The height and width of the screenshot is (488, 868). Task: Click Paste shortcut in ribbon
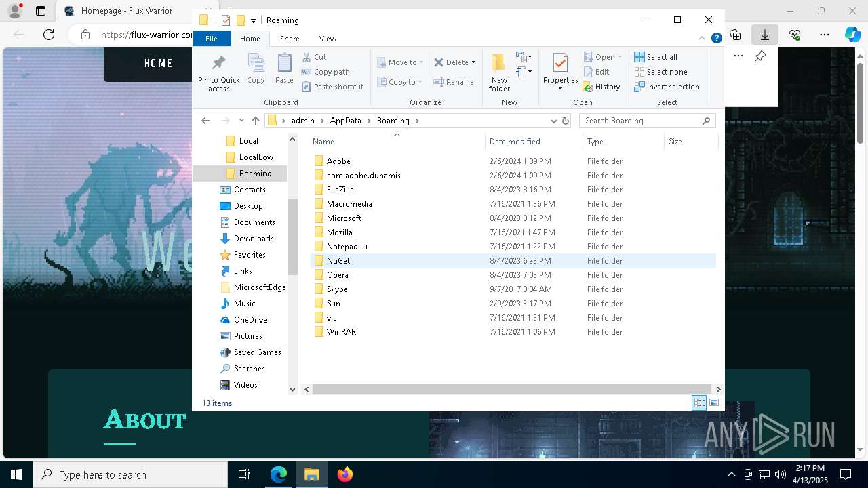coord(332,87)
